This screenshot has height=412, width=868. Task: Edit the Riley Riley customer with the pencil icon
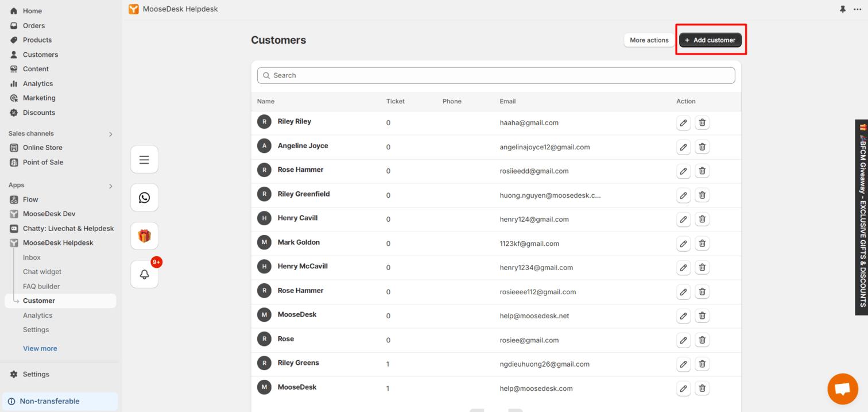point(683,122)
